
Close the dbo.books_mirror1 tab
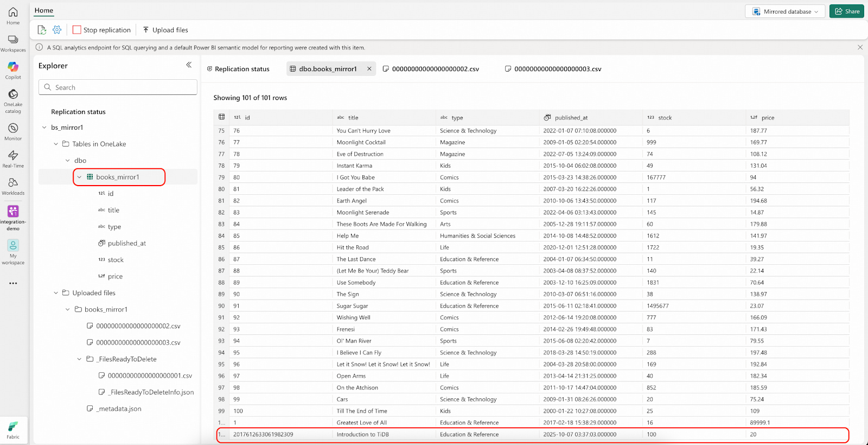369,69
